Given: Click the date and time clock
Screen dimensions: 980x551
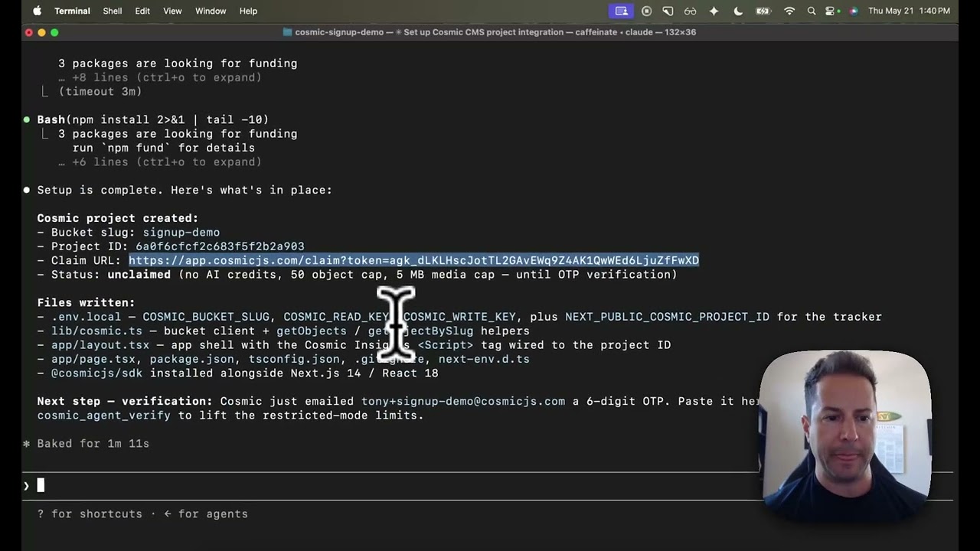Looking at the screenshot, I should pos(909,11).
